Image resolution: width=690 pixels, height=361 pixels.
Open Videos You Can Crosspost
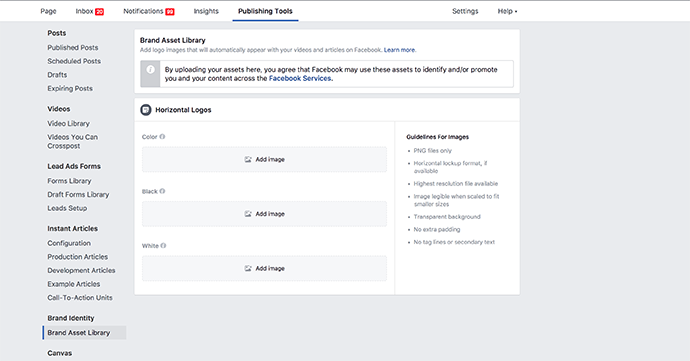[x=73, y=142]
